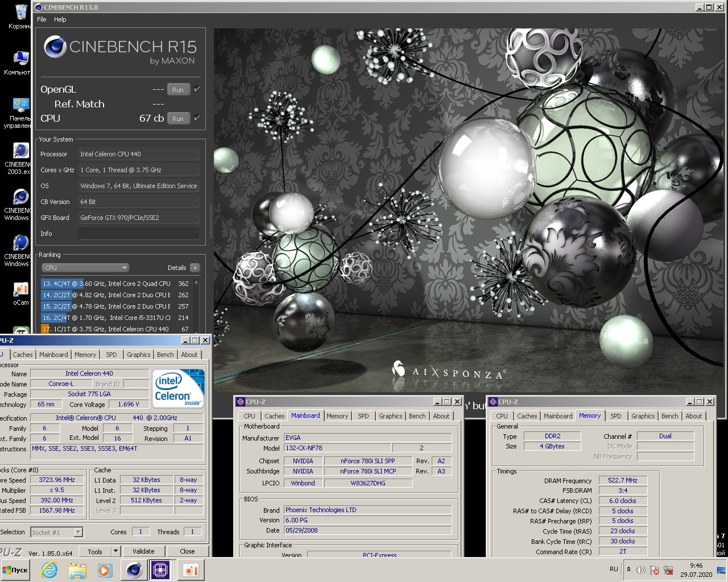Open the Пуск Start menu
The width and height of the screenshot is (728, 582).
(x=15, y=570)
